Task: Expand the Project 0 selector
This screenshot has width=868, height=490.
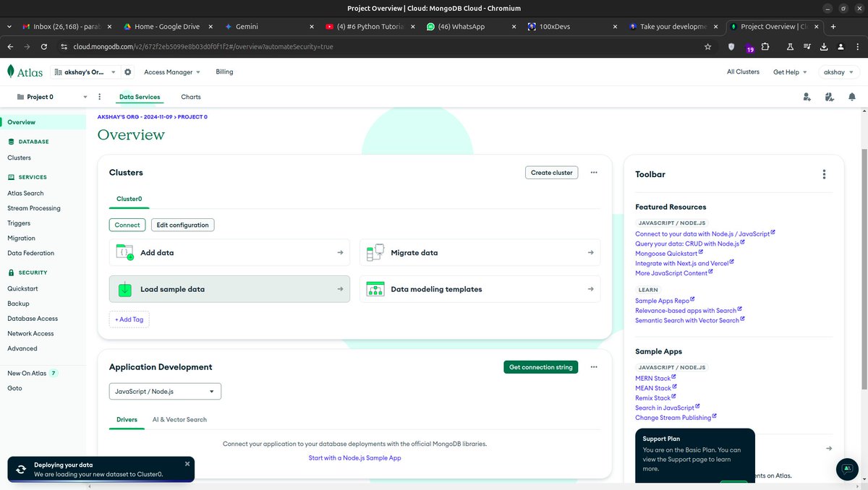Action: pyautogui.click(x=51, y=97)
